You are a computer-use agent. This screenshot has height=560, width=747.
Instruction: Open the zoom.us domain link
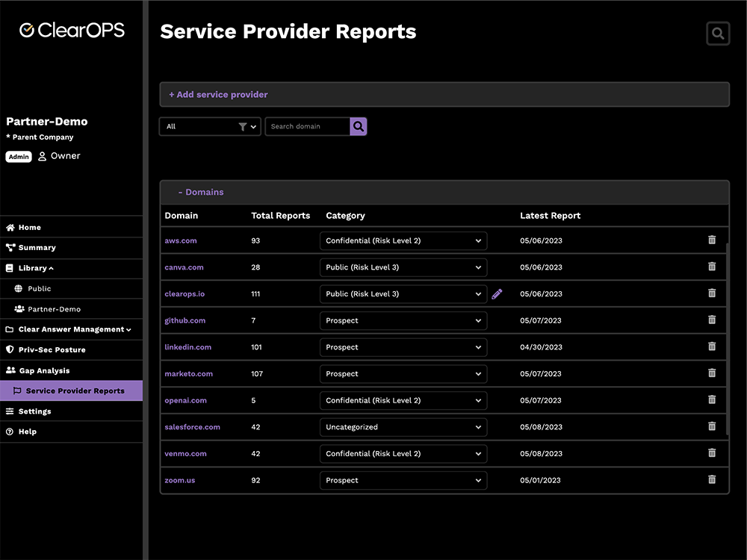[x=179, y=481]
